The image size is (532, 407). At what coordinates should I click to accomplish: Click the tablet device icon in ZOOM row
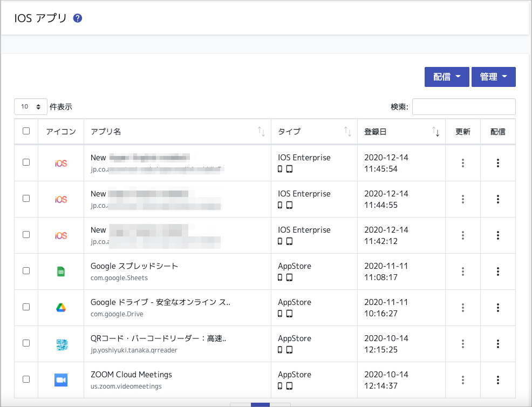(x=289, y=386)
